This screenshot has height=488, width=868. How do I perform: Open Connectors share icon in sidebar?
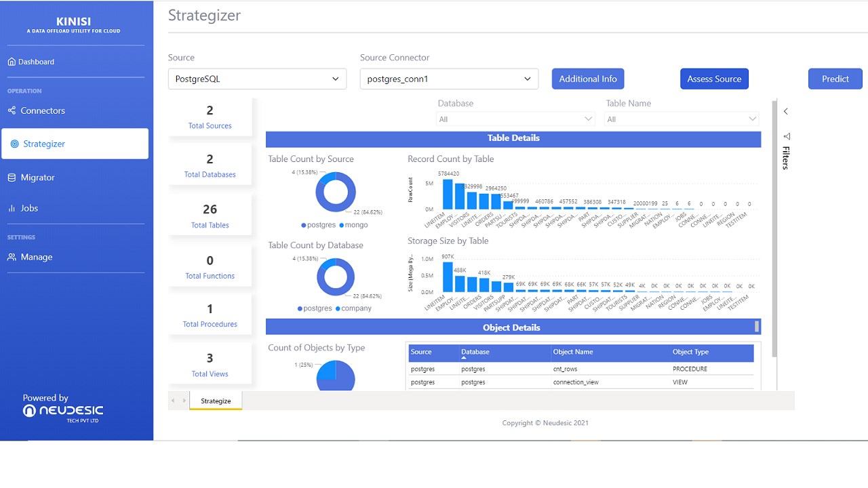pos(12,110)
